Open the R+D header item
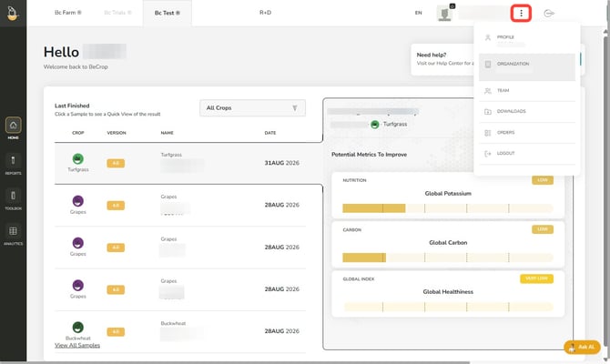 pyautogui.click(x=265, y=13)
